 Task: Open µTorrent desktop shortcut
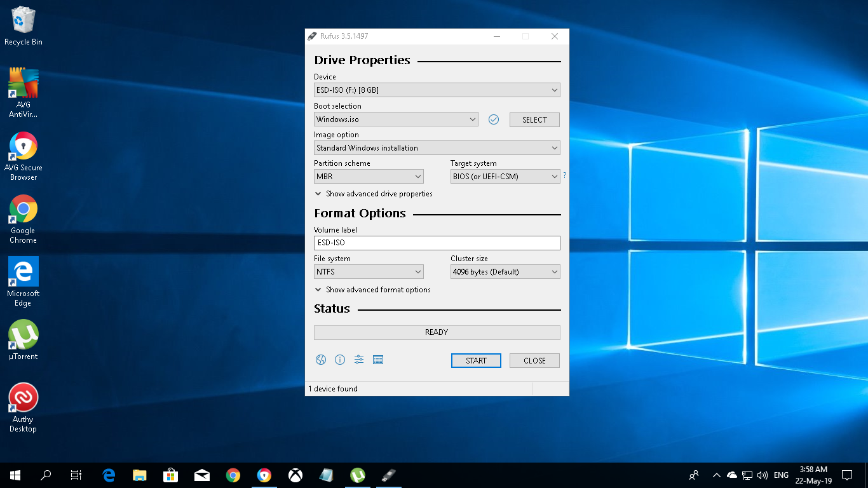24,340
